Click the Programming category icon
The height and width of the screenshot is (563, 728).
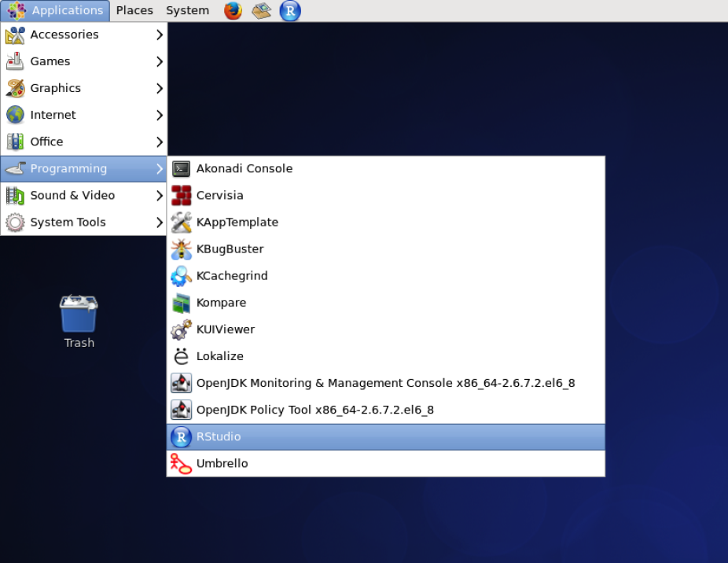click(15, 168)
